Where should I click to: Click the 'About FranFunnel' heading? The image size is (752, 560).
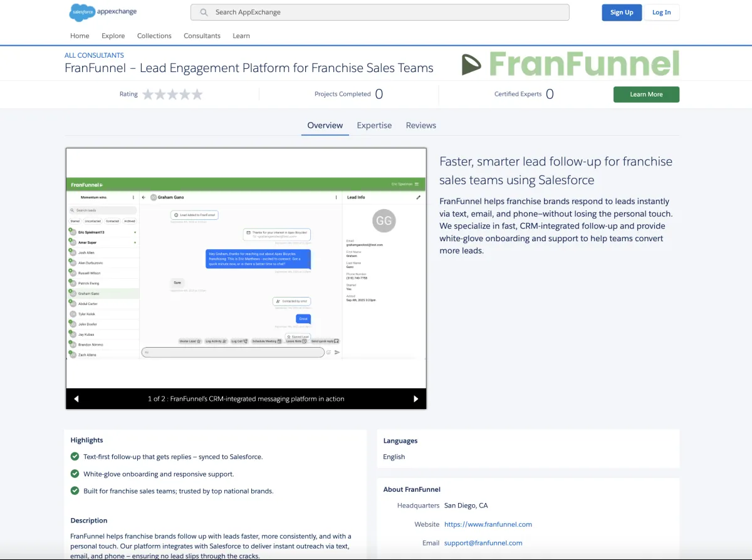click(x=412, y=489)
